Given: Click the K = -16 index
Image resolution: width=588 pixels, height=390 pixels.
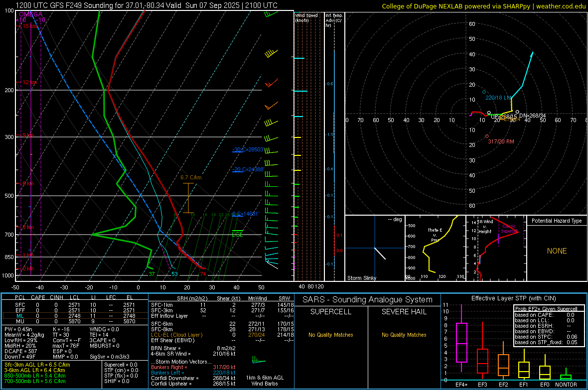Looking at the screenshot, I should coord(61,329).
